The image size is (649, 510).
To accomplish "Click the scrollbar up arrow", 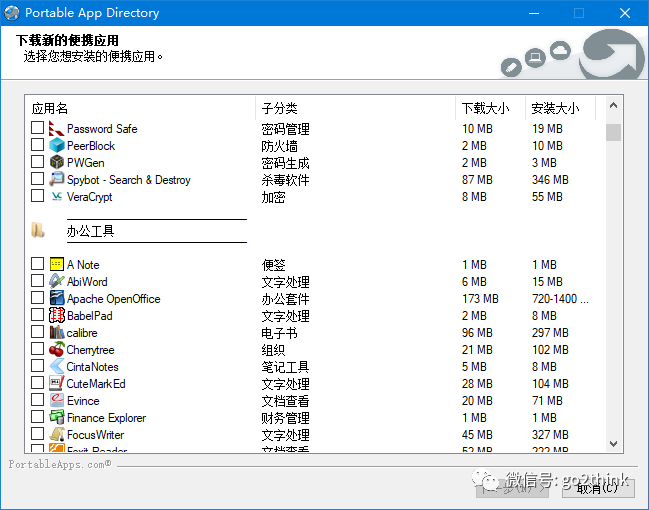I will (x=613, y=106).
